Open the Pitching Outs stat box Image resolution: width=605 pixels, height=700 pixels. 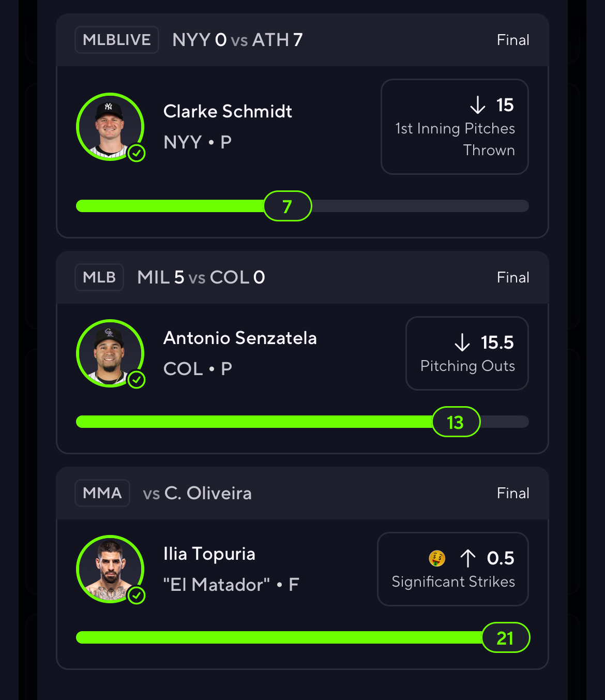coord(467,353)
